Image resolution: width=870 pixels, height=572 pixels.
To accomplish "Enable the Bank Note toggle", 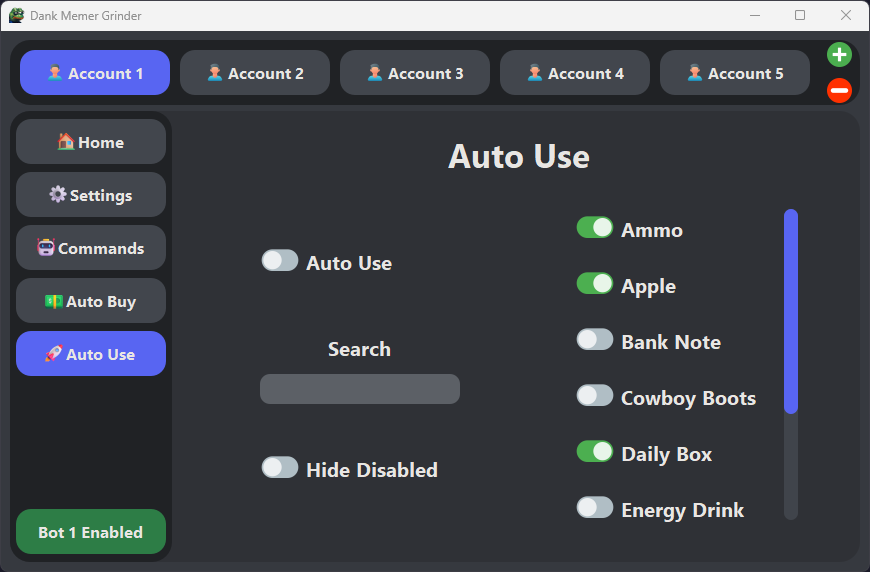I will (x=595, y=340).
